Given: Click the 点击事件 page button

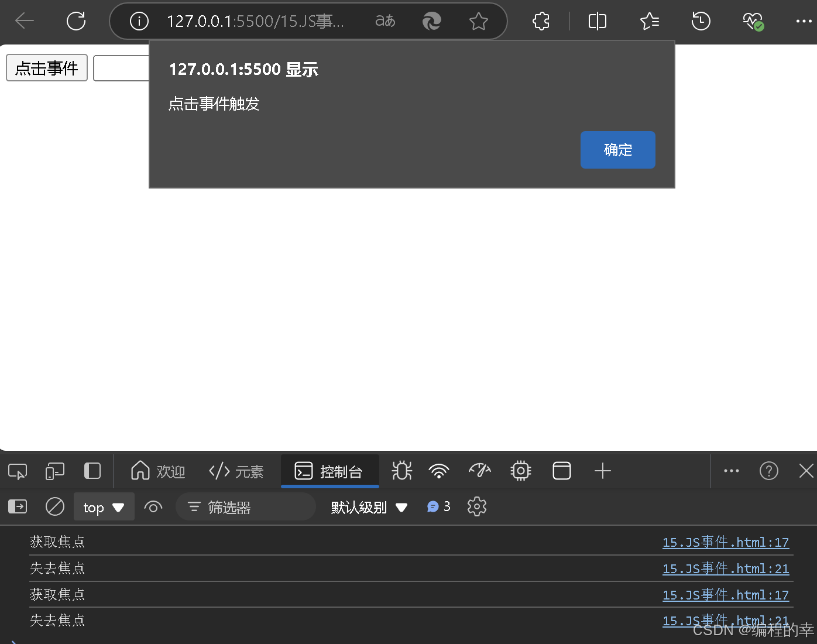Looking at the screenshot, I should [x=47, y=68].
